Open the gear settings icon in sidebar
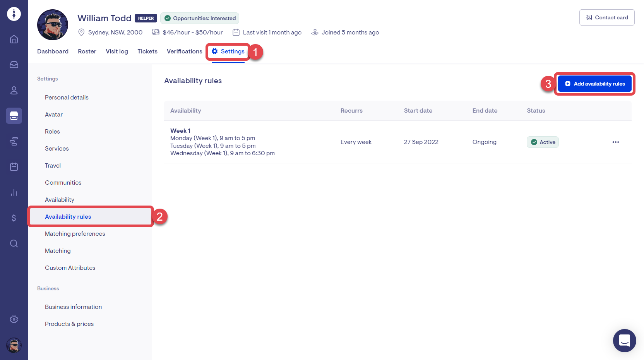The image size is (644, 360). (x=14, y=319)
